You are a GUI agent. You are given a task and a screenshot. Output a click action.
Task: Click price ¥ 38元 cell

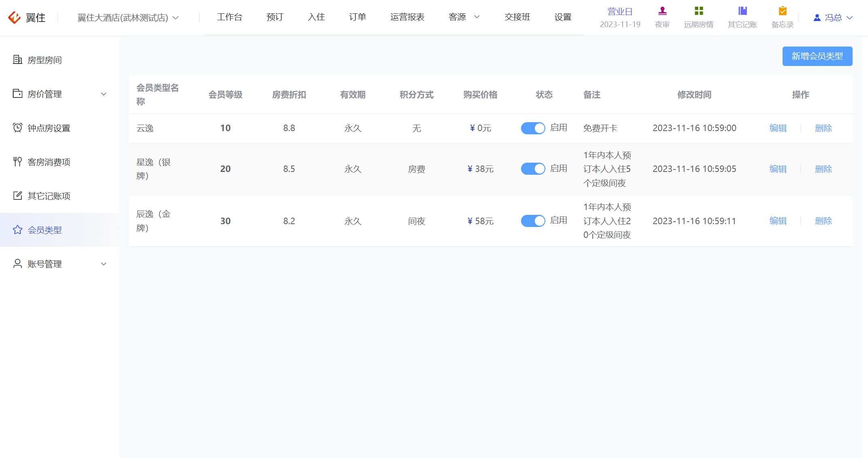481,169
